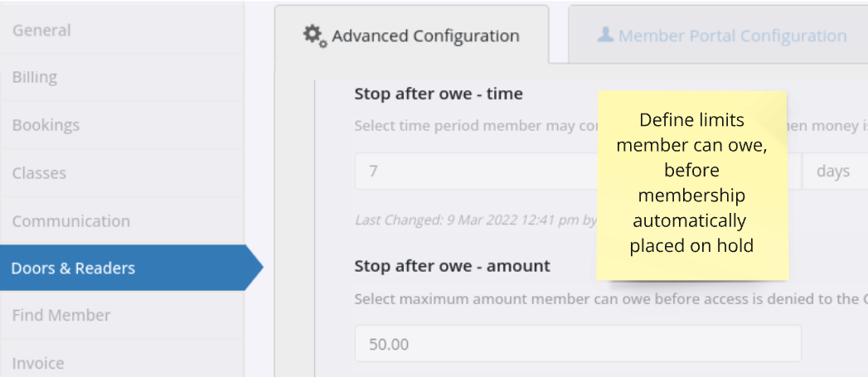The width and height of the screenshot is (868, 377).
Task: Click the person icon on Member Portal tab
Action: [605, 36]
